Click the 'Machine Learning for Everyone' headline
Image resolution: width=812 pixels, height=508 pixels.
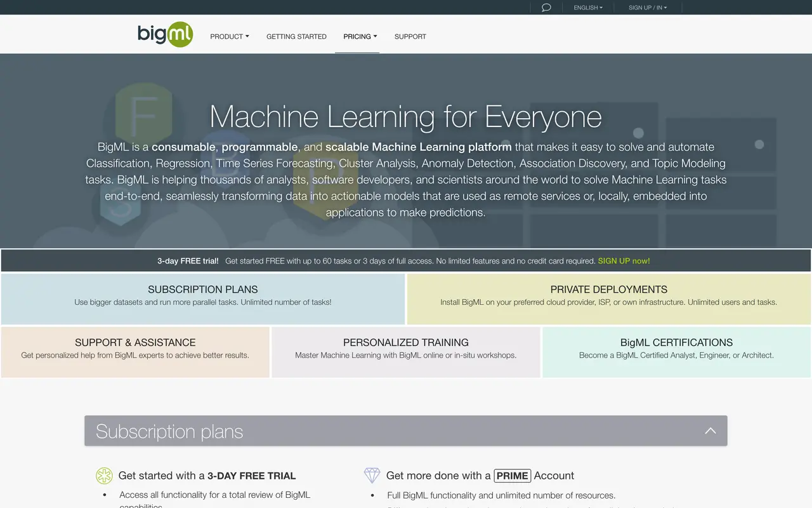click(406, 116)
